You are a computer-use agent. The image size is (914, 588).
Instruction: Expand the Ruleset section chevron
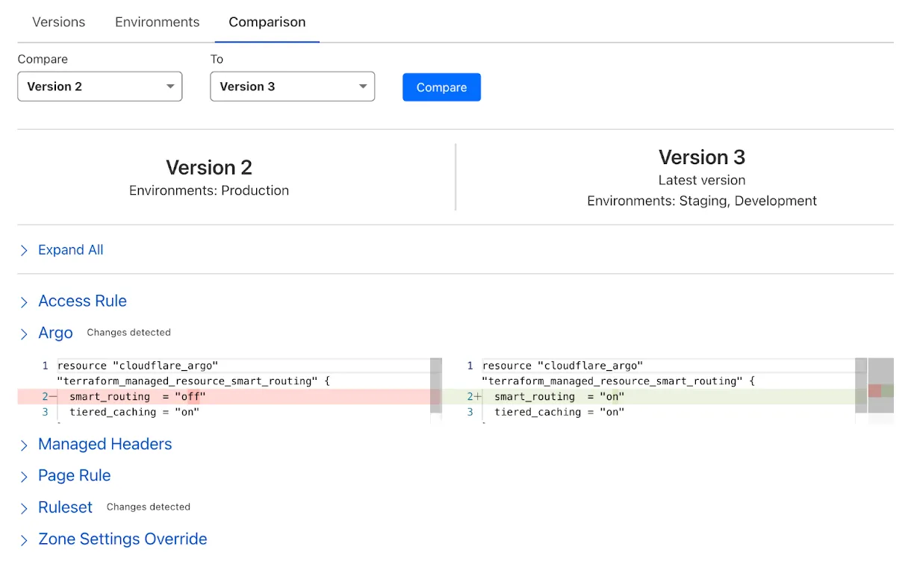[23, 507]
